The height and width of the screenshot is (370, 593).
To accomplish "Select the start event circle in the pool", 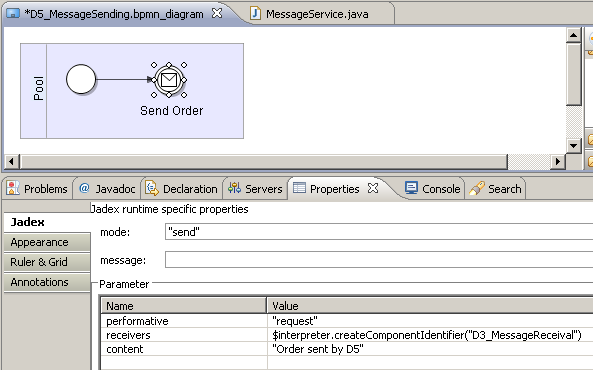I will [81, 79].
